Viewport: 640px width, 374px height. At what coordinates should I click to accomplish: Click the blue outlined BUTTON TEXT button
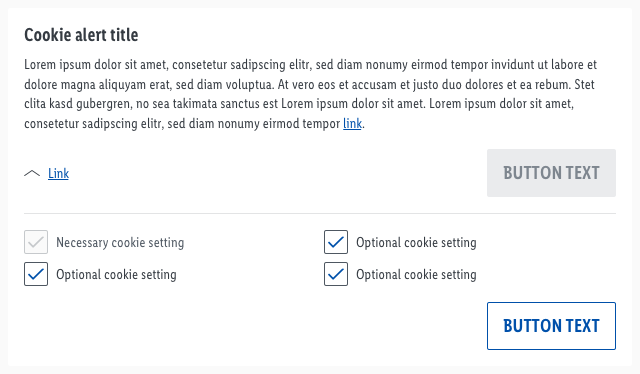tap(551, 326)
